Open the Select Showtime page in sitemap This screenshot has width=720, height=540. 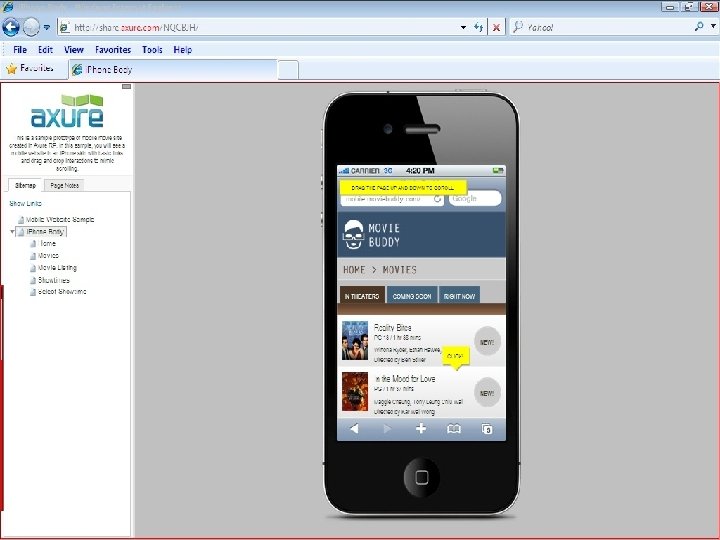click(x=62, y=292)
